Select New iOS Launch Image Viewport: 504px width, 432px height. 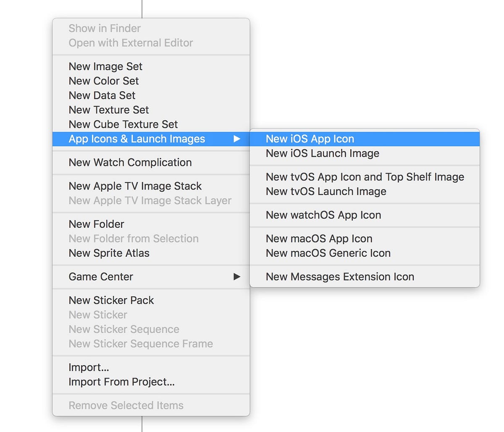(322, 153)
